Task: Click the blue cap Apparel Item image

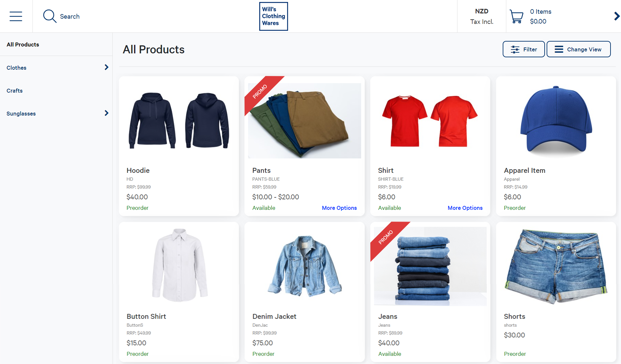Action: pos(556,120)
